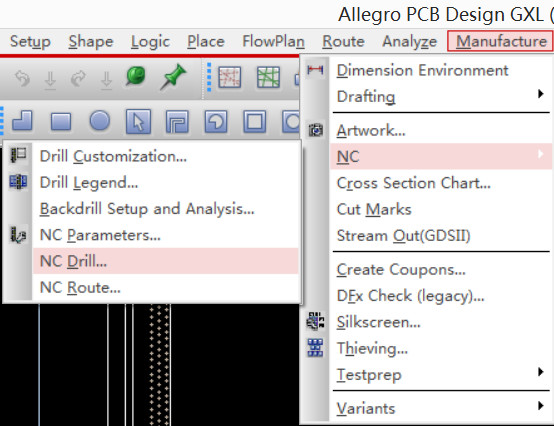Screen dimensions: 554x426
Task: Expand the Testprep submenu
Action: [x=441, y=374]
